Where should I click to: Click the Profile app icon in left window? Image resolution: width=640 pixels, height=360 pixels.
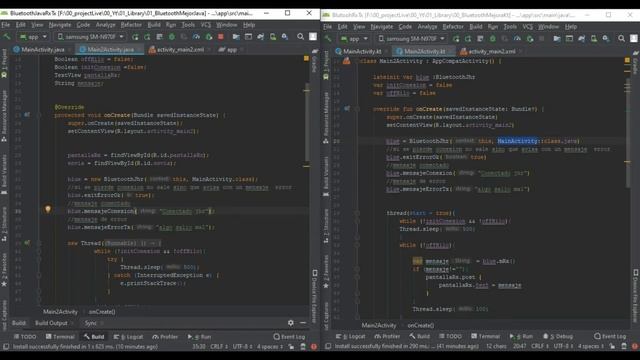[x=196, y=37]
